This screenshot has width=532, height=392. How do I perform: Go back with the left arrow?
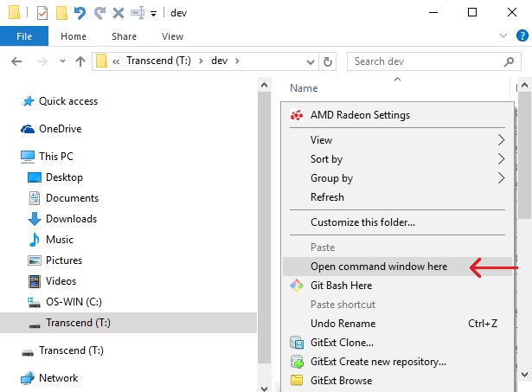coord(16,61)
